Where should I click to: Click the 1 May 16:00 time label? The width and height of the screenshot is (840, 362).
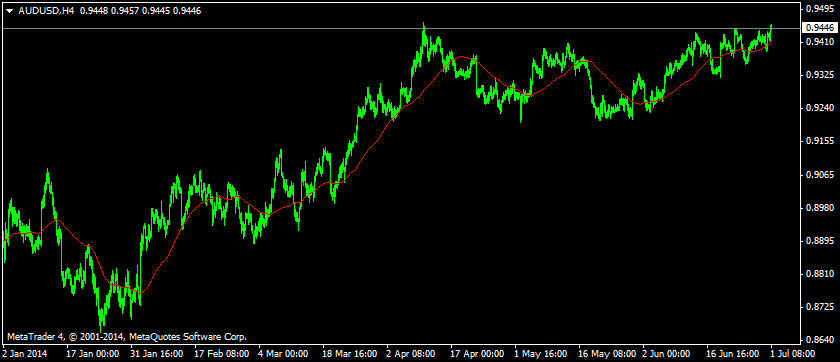pyautogui.click(x=540, y=354)
